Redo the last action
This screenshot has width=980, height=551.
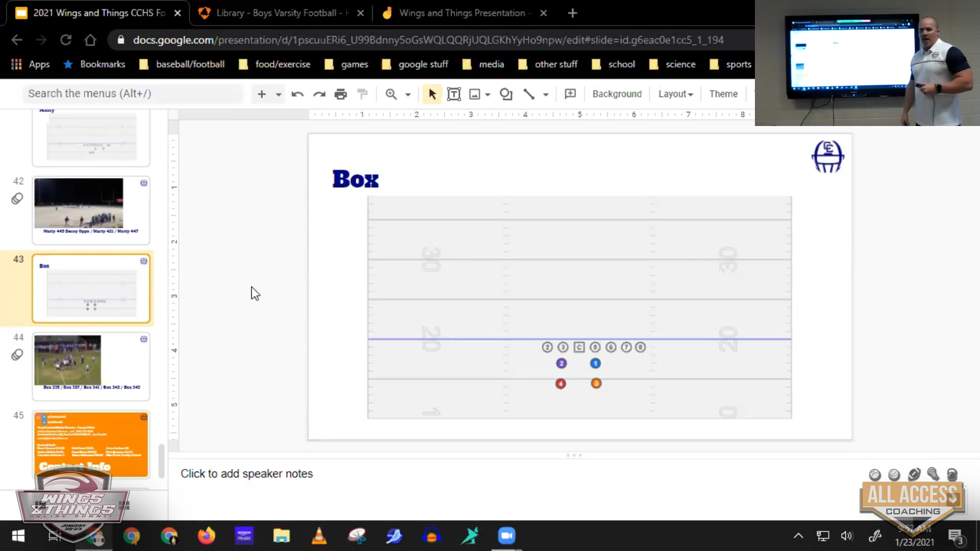click(320, 94)
